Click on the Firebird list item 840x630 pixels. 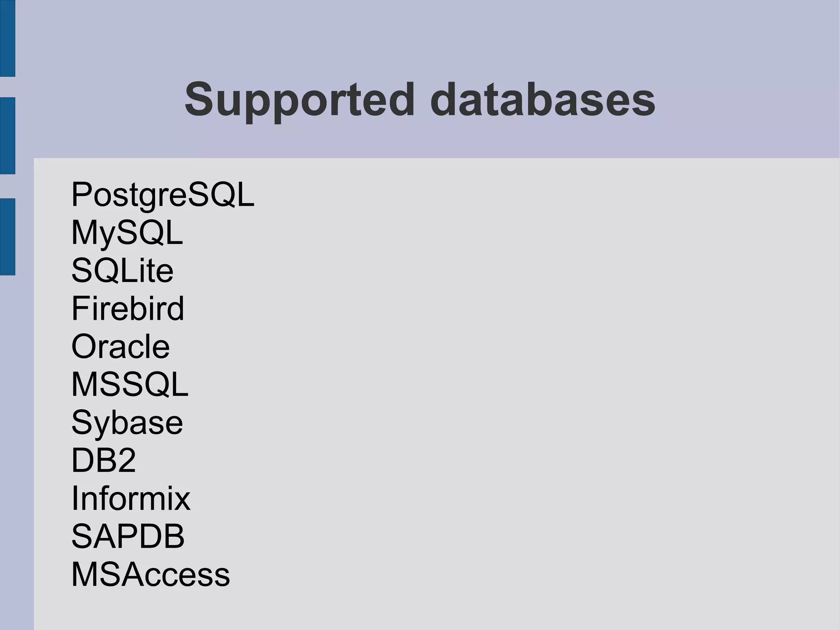pos(128,308)
